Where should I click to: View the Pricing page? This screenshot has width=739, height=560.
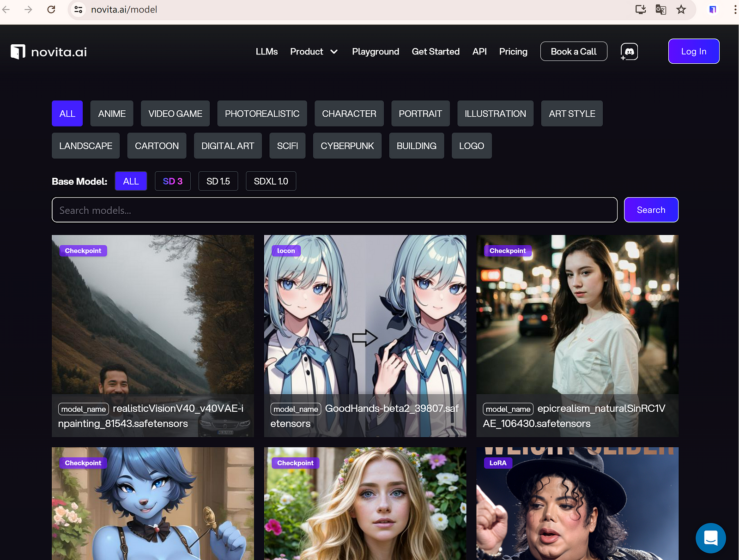coord(513,52)
